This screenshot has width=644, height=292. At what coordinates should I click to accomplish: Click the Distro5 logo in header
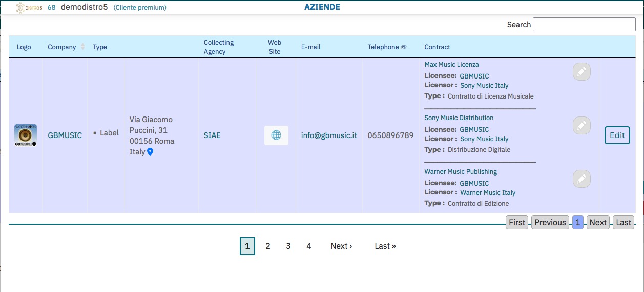30,8
